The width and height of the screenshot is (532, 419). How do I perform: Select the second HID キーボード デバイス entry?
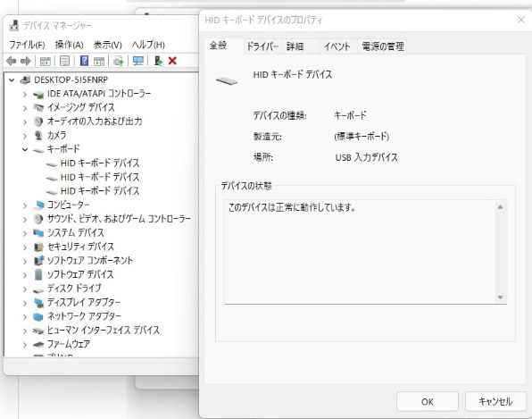tap(100, 177)
